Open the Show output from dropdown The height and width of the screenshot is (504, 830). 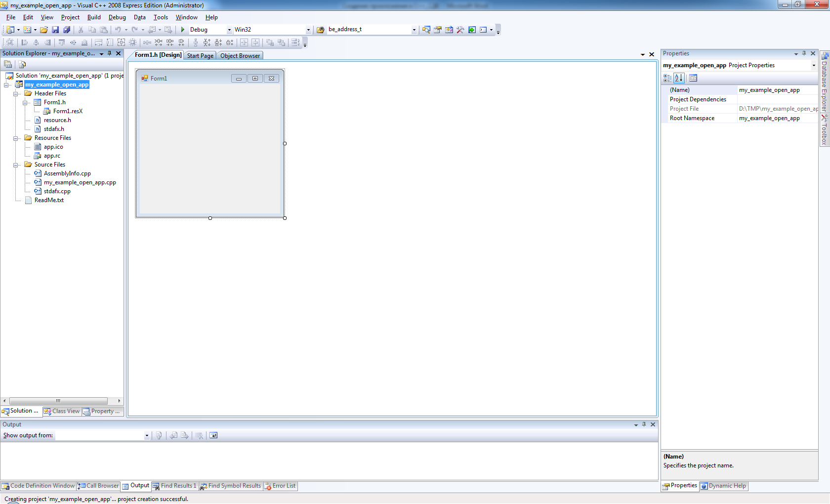(147, 435)
